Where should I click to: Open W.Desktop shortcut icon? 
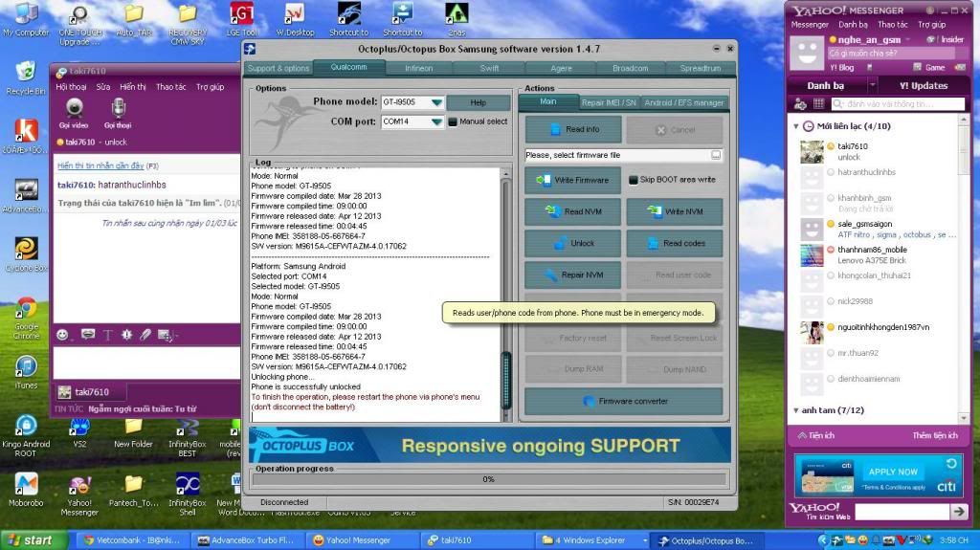pos(295,19)
